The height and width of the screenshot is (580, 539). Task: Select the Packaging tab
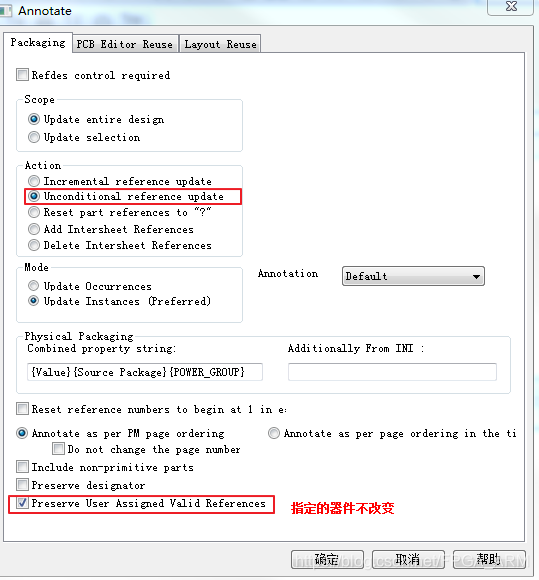point(38,43)
